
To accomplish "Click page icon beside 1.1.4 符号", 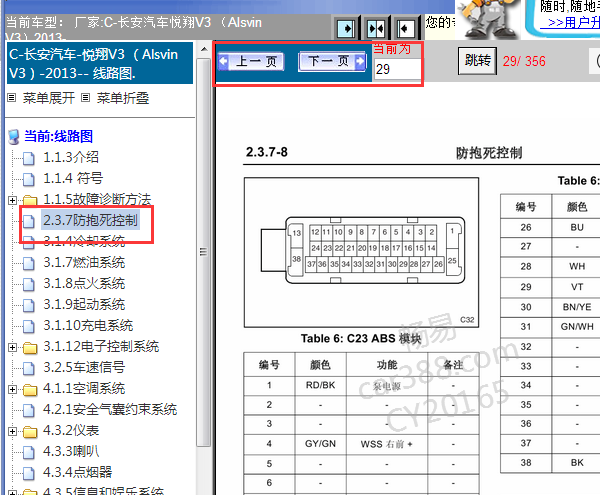I will pos(29,179).
